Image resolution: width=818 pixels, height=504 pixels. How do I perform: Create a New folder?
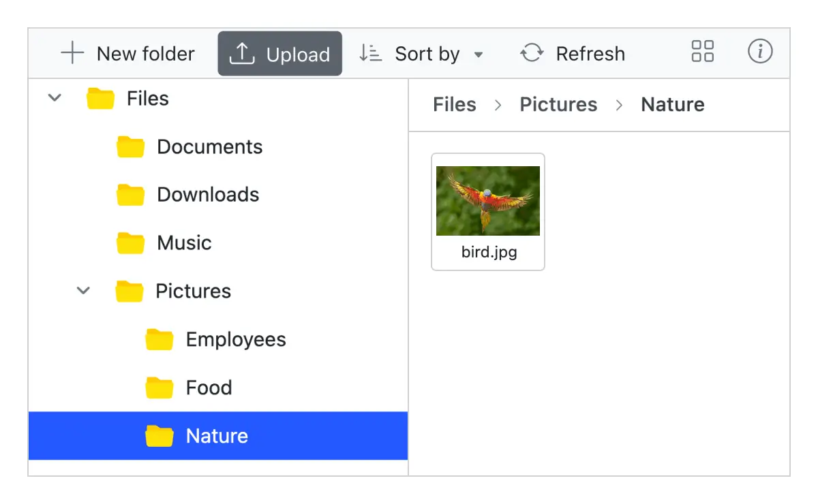pos(127,53)
